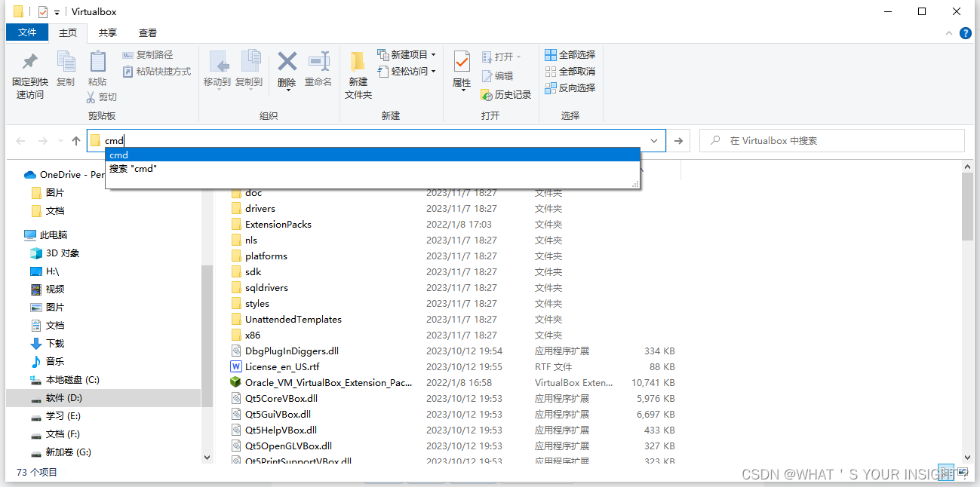Open the 文件 (File) menu tab
Screen dimensions: 980x487
[27, 32]
